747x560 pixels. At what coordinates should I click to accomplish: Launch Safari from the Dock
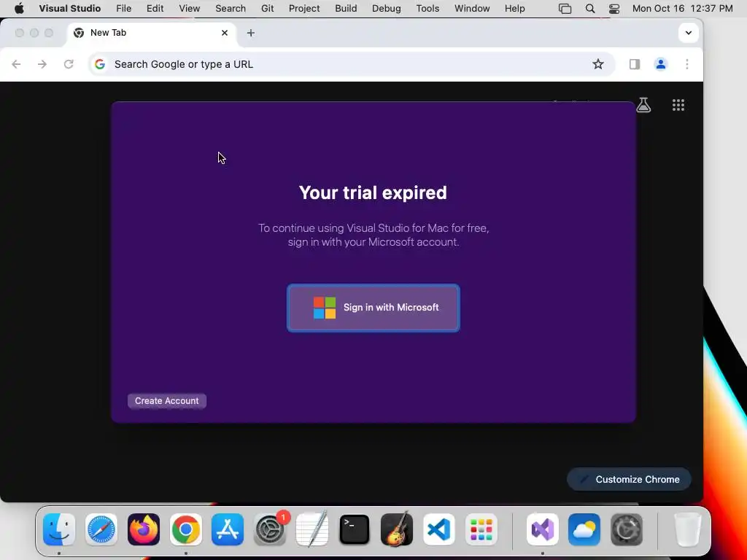pos(101,529)
